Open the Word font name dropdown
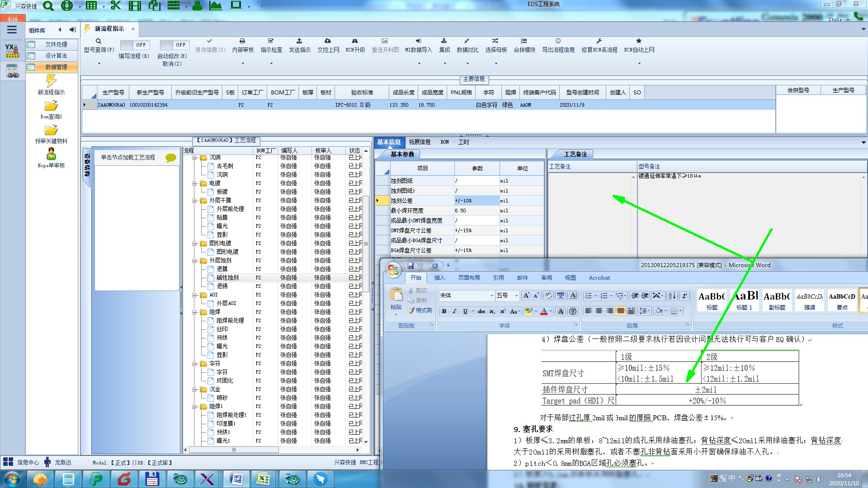 pyautogui.click(x=492, y=296)
